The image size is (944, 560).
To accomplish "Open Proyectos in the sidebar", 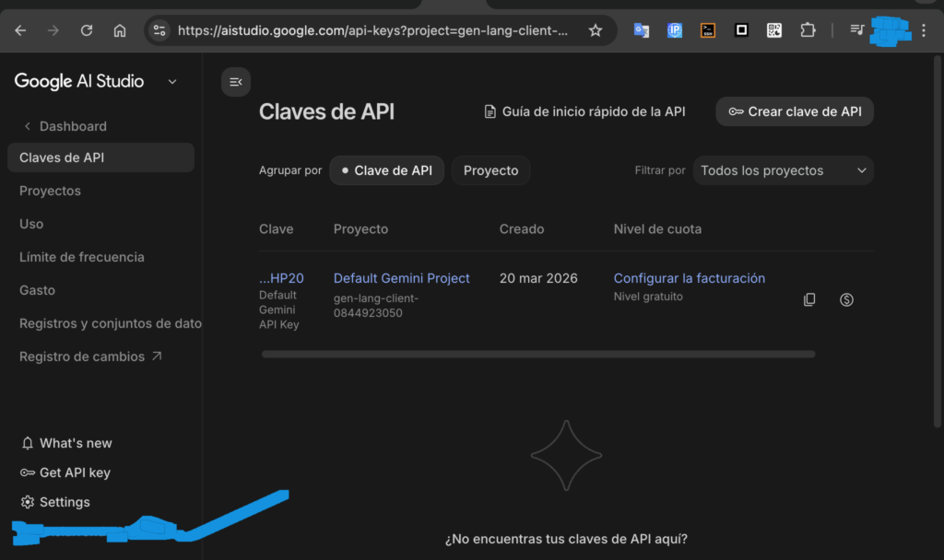I will [50, 191].
